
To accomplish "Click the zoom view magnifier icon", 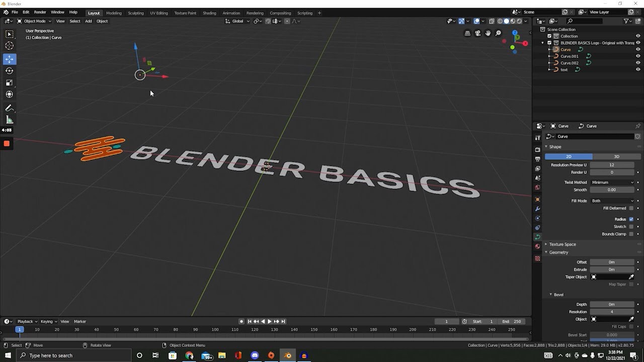I will [x=498, y=33].
